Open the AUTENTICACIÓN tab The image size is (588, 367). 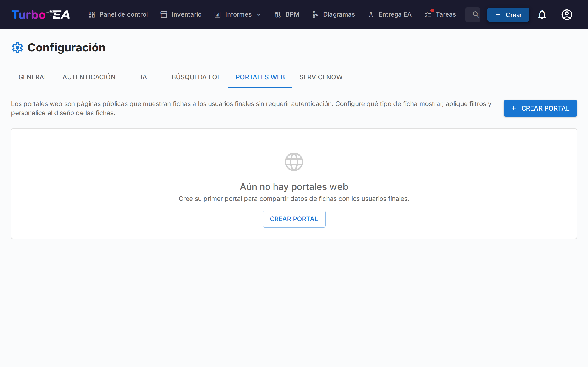(x=89, y=77)
